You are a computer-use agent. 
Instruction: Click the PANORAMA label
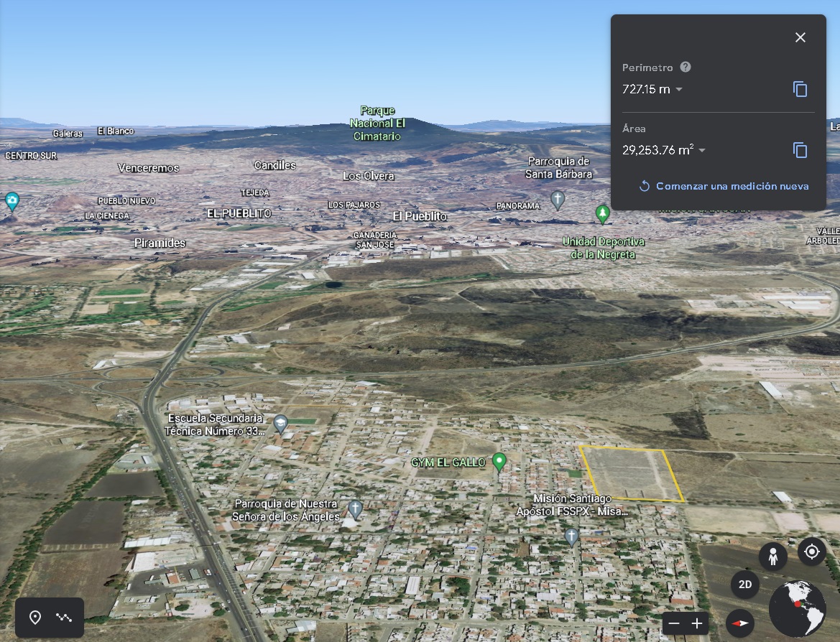point(518,205)
